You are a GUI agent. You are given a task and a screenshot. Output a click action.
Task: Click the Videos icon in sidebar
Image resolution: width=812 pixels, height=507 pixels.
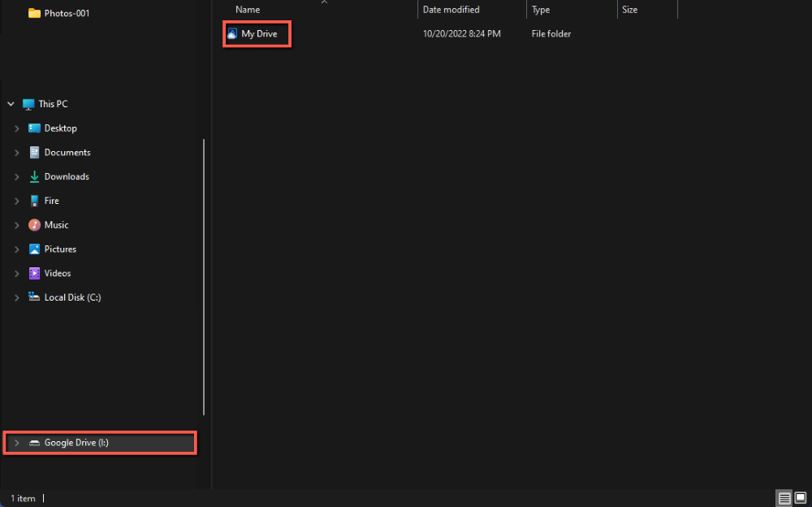[34, 273]
